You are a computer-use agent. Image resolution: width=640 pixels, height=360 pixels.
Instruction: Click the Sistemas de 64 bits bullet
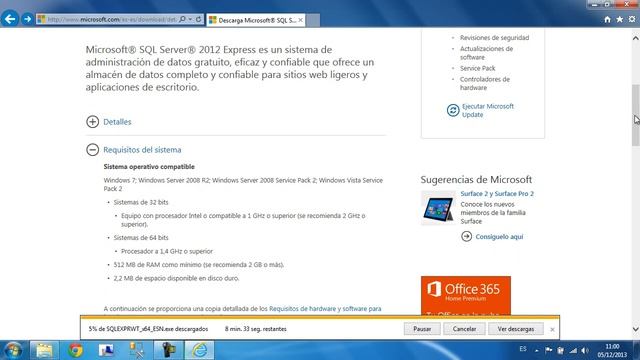(x=141, y=238)
